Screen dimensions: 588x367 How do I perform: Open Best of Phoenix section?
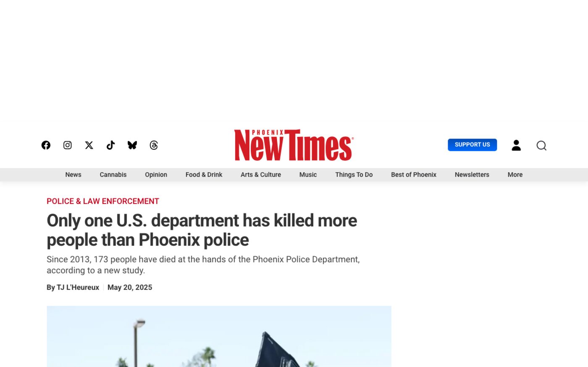(414, 175)
